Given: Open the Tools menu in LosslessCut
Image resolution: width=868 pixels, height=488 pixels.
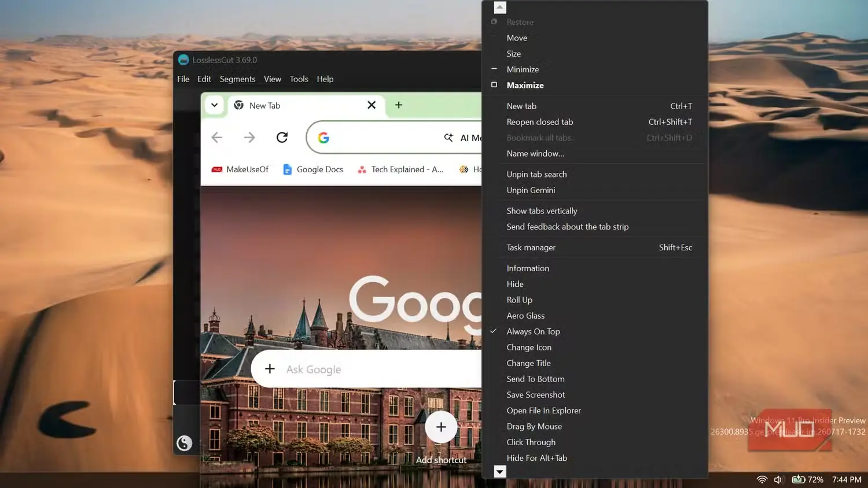Looking at the screenshot, I should (299, 79).
